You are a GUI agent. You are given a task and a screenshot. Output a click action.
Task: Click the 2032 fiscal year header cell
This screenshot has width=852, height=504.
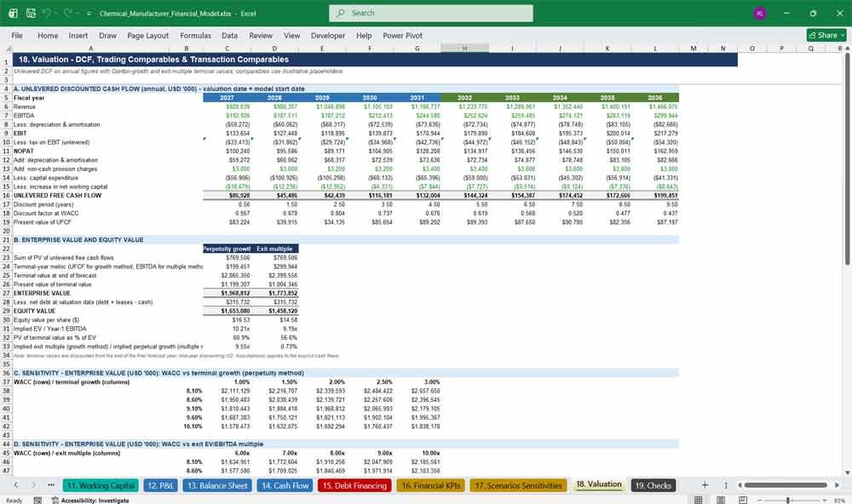click(x=464, y=98)
